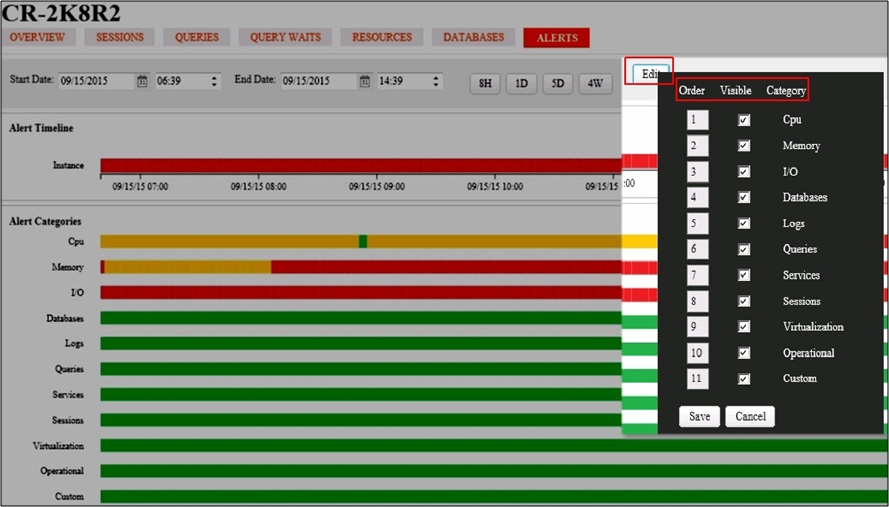Click the I/O red alert bar
The width and height of the screenshot is (889, 507).
click(x=361, y=293)
